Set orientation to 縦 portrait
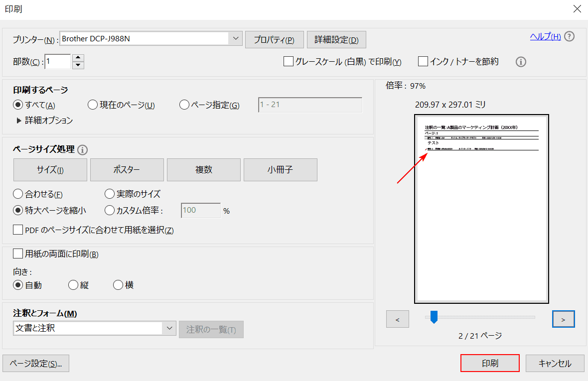Screen dimensions: 588x381 pyautogui.click(x=73, y=285)
